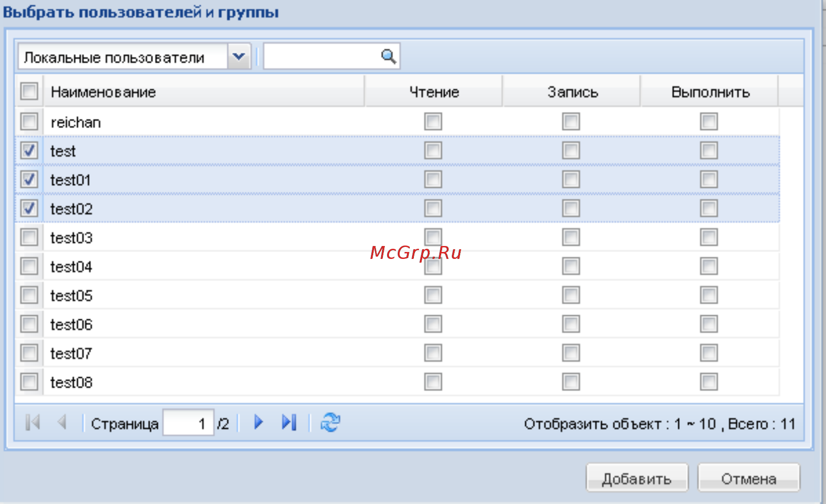Select the test03 row name
Screen dimensions: 826x504
[71, 238]
